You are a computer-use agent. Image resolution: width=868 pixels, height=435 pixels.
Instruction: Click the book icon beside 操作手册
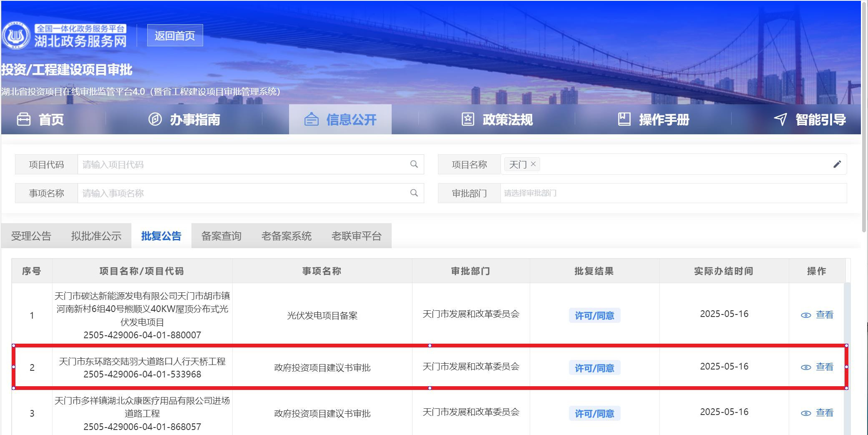(x=624, y=119)
